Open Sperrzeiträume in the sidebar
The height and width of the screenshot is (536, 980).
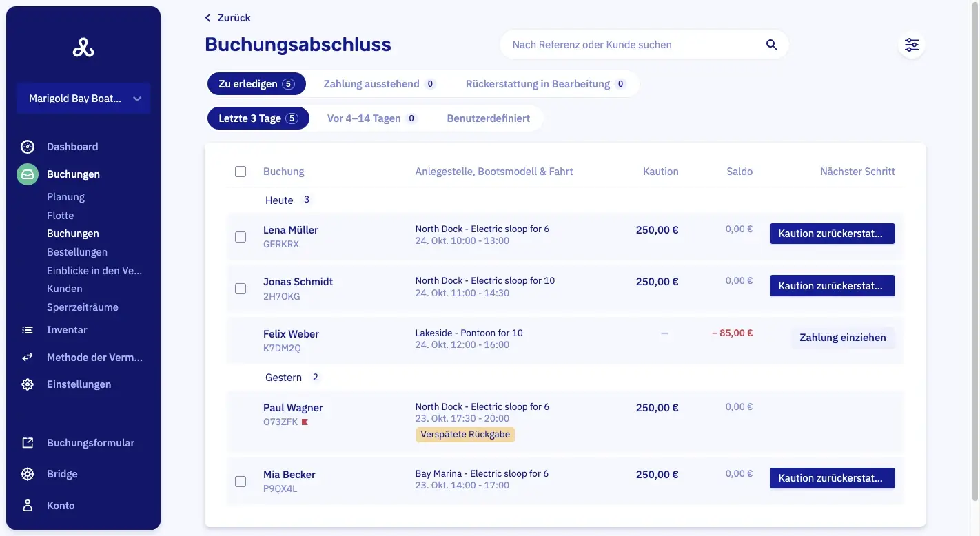click(x=83, y=307)
